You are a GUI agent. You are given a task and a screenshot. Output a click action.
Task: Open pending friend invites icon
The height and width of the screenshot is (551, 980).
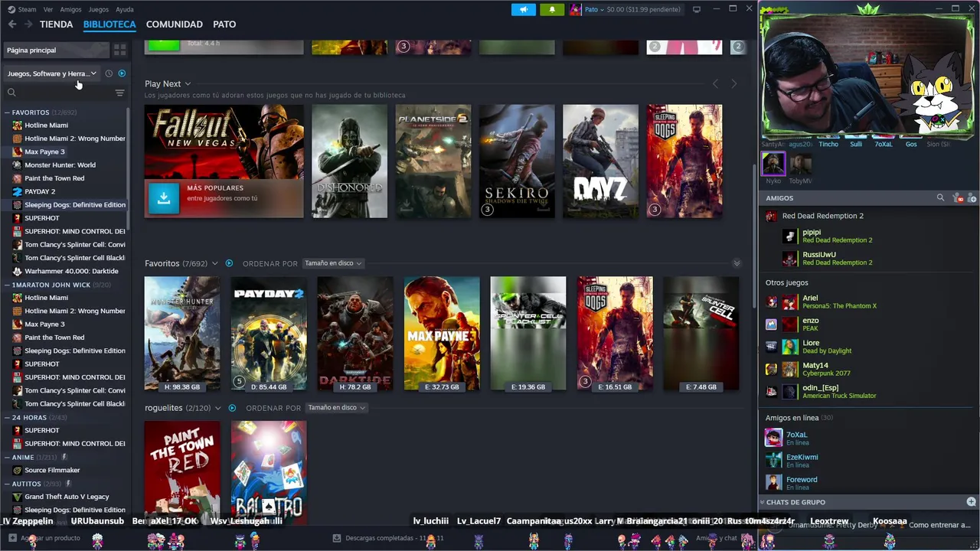[x=958, y=198]
